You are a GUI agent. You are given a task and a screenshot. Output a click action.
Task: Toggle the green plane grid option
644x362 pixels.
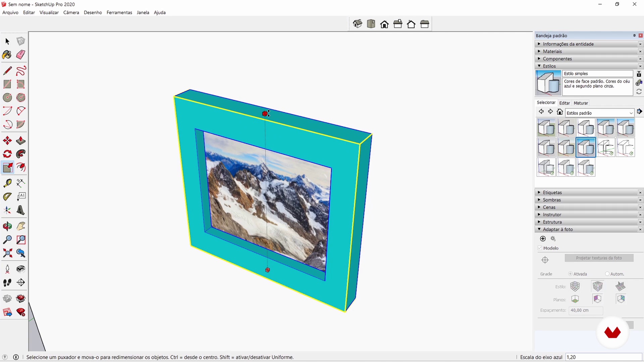pos(575,299)
